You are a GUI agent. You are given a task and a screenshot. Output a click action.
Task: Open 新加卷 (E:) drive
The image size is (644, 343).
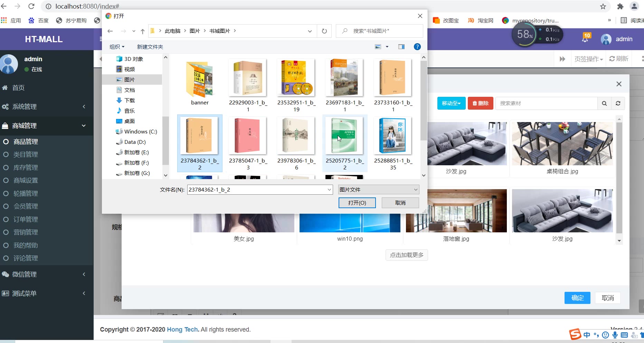point(132,152)
